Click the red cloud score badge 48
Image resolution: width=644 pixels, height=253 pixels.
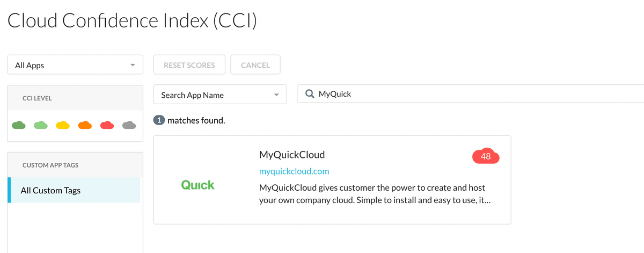(x=486, y=156)
